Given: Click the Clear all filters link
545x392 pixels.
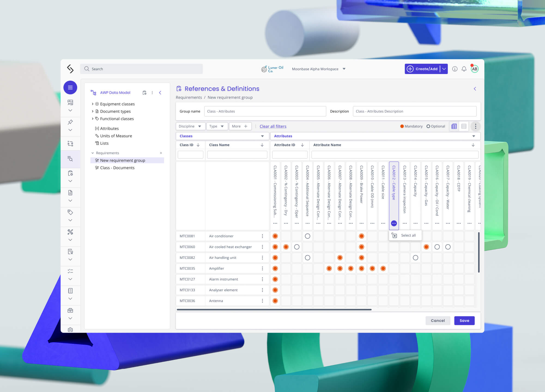Looking at the screenshot, I should pos(273,126).
